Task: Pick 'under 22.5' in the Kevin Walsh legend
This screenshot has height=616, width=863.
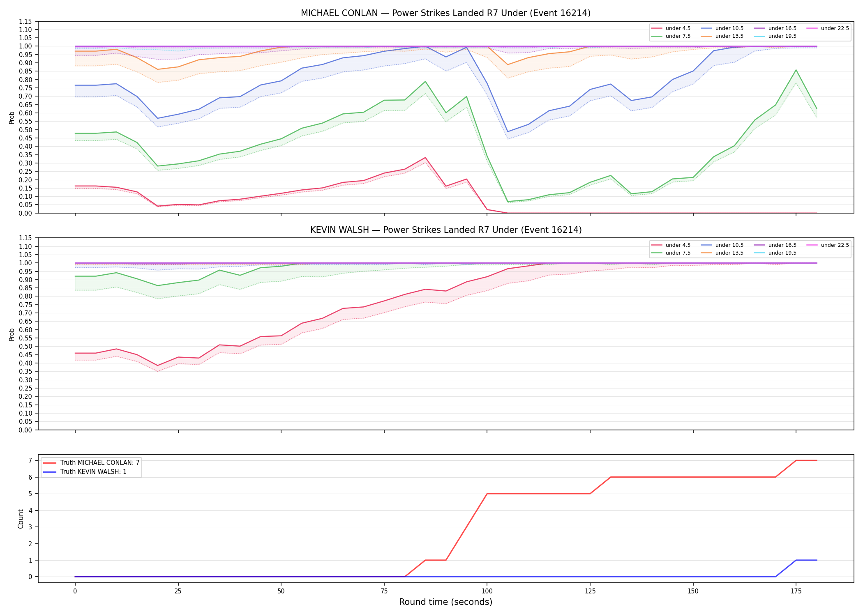Action: pos(828,245)
